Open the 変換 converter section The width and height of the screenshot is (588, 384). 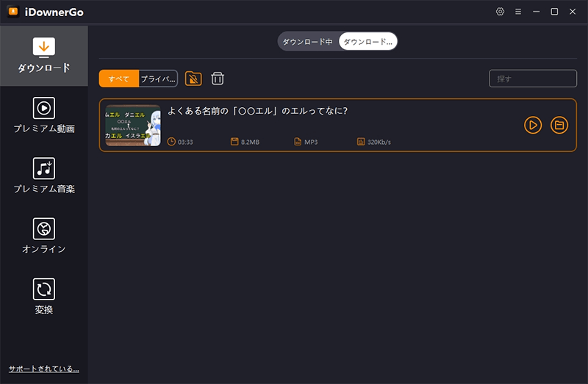click(44, 297)
